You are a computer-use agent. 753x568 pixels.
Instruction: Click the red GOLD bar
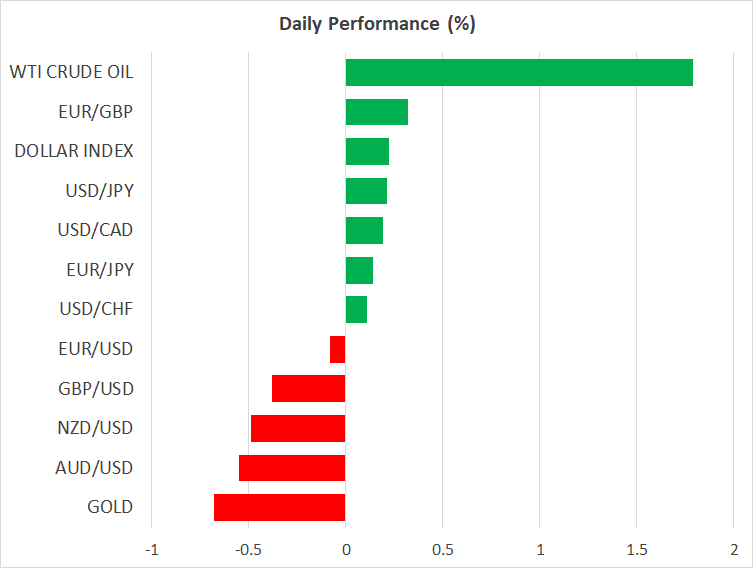click(x=280, y=507)
